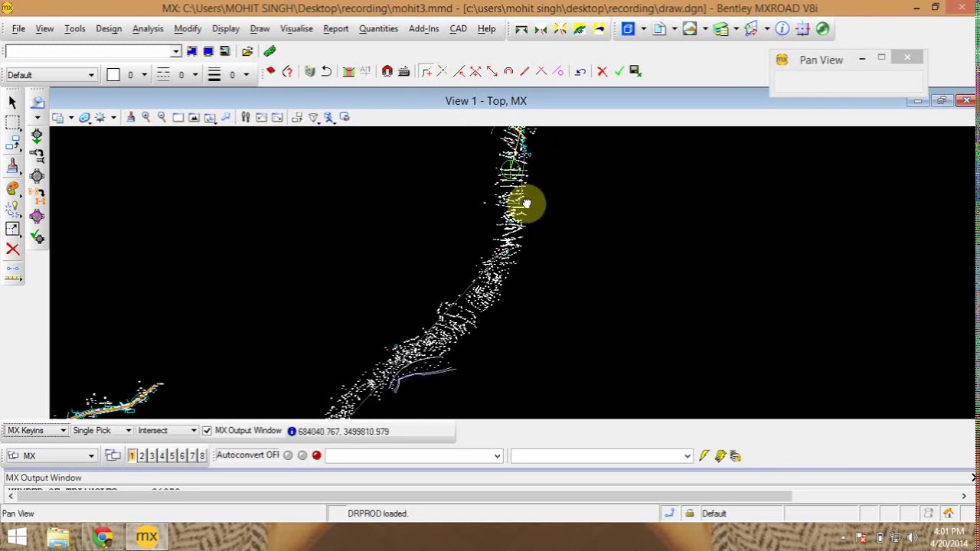Click the yellow lightning bolt icon
The width and height of the screenshot is (980, 551).
704,456
